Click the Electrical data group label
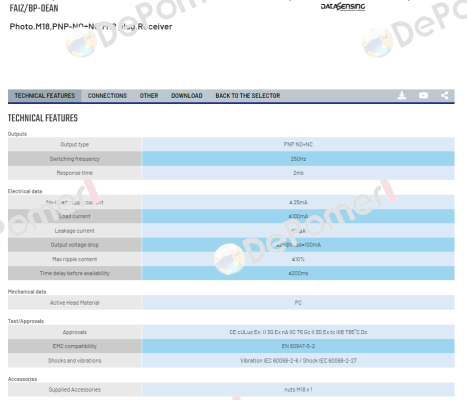The height and width of the screenshot is (400, 467). [25, 191]
